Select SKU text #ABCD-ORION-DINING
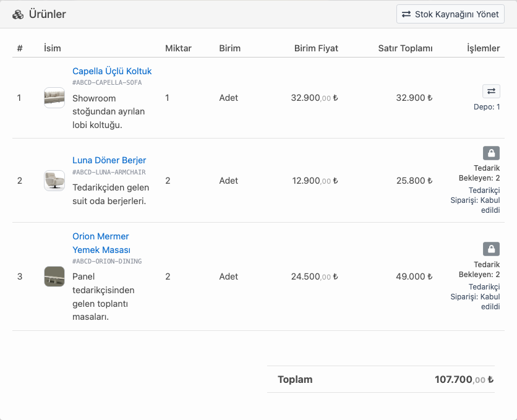517x420 pixels. tap(107, 261)
